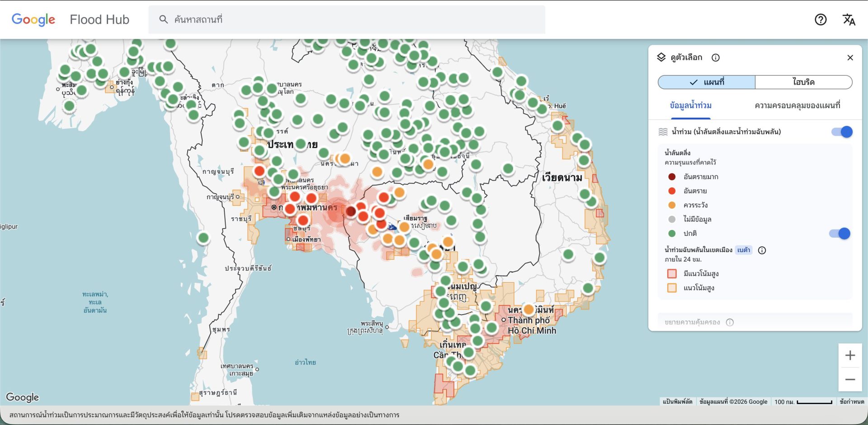
Task: Toggle the ปกติ normal gauges switch
Action: coord(840,234)
